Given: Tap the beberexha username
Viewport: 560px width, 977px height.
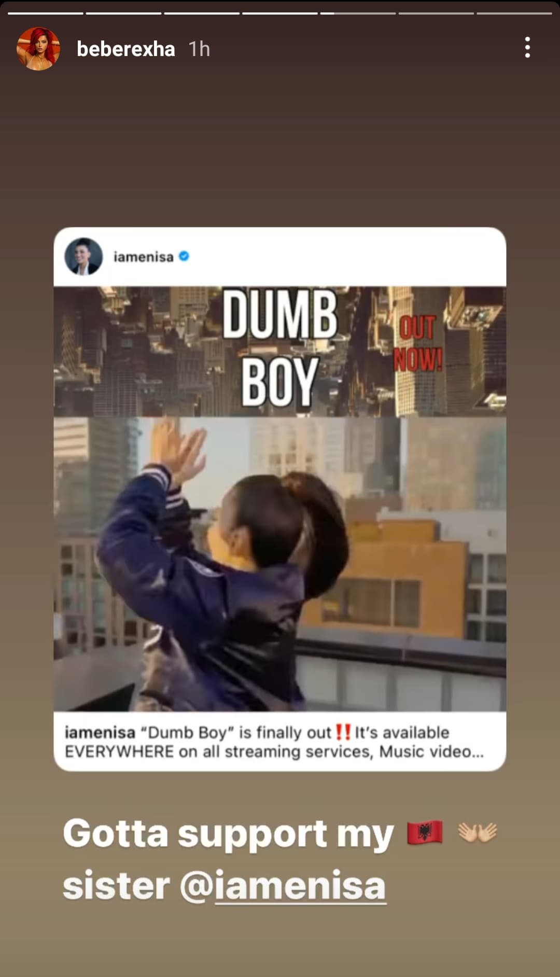Looking at the screenshot, I should [125, 49].
